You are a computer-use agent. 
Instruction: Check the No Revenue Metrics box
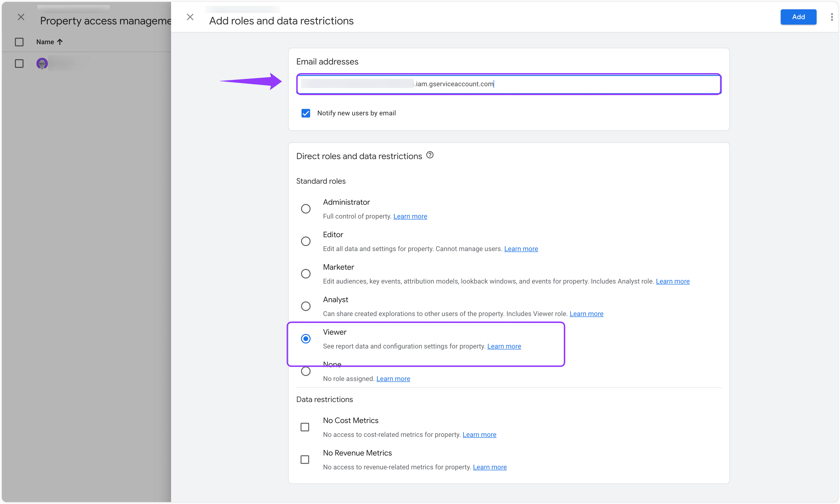[x=305, y=460]
